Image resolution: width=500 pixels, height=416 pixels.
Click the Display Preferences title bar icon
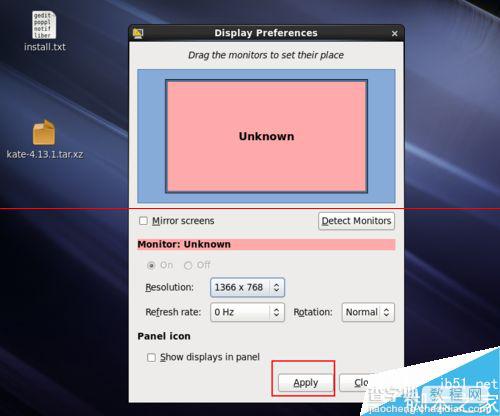click(138, 33)
